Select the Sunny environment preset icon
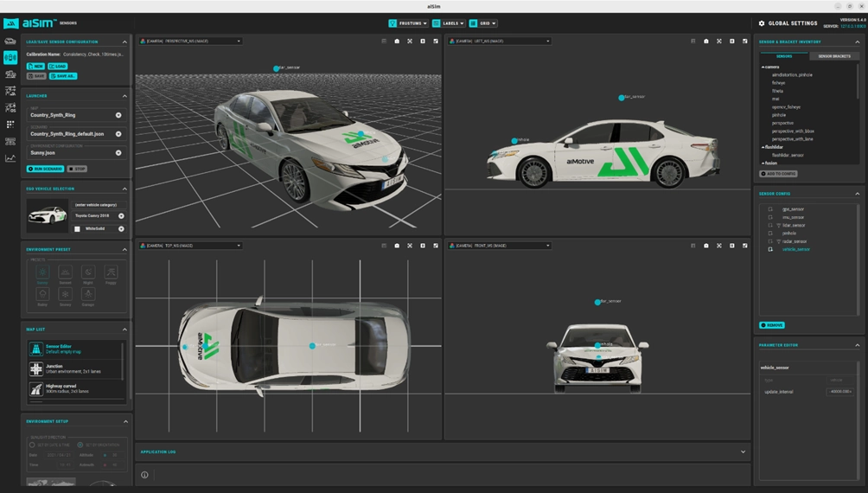The image size is (868, 493). click(x=42, y=273)
